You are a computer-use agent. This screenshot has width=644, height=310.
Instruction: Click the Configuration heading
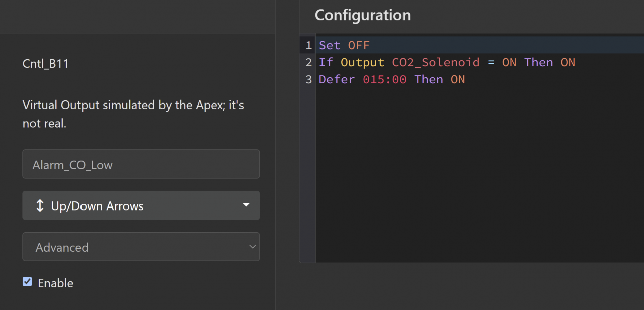pos(362,15)
